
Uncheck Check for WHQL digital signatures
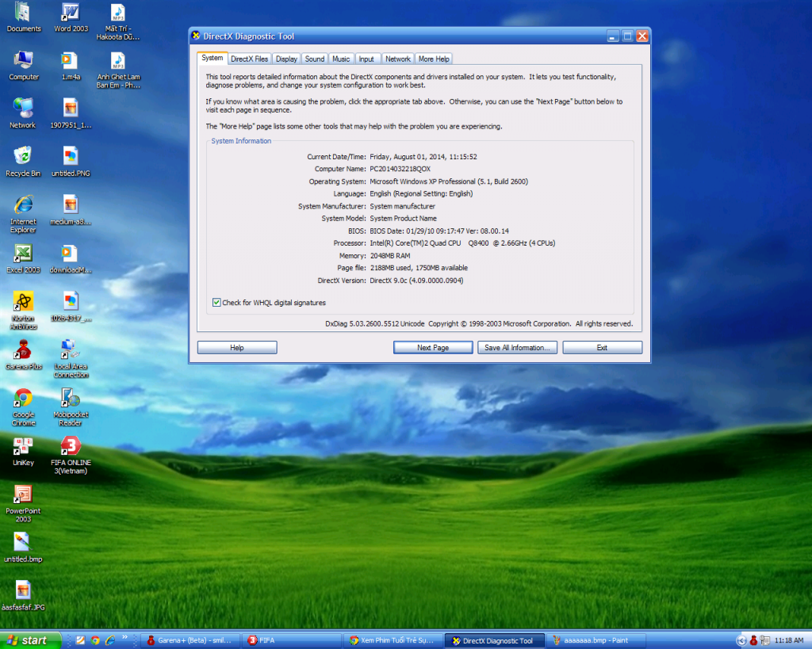tap(216, 303)
